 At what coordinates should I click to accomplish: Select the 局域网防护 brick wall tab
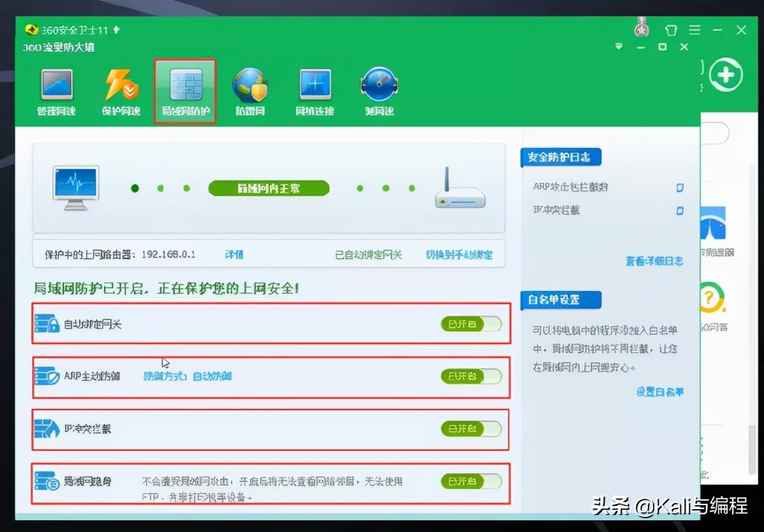tap(186, 92)
